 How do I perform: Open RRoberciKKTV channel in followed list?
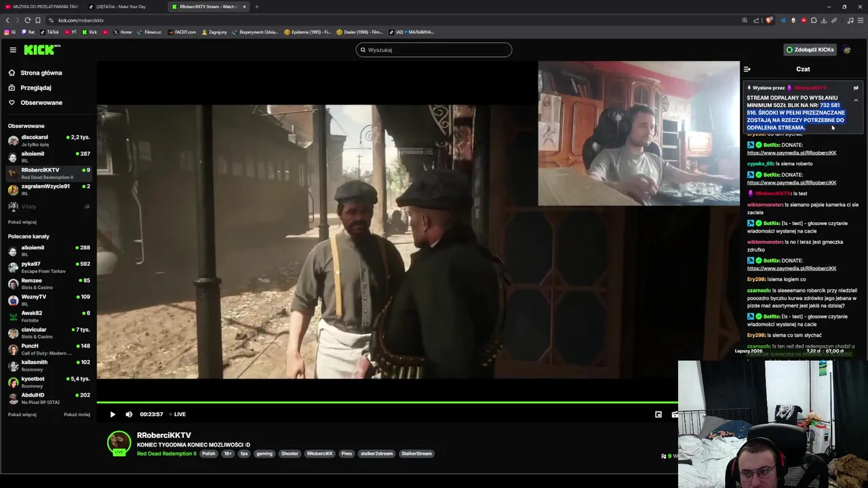coord(49,174)
